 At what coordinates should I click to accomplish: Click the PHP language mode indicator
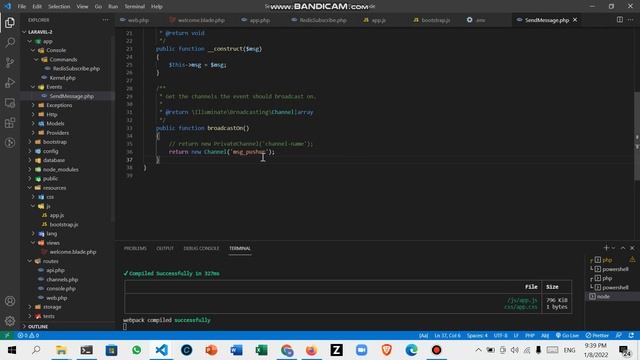530,336
